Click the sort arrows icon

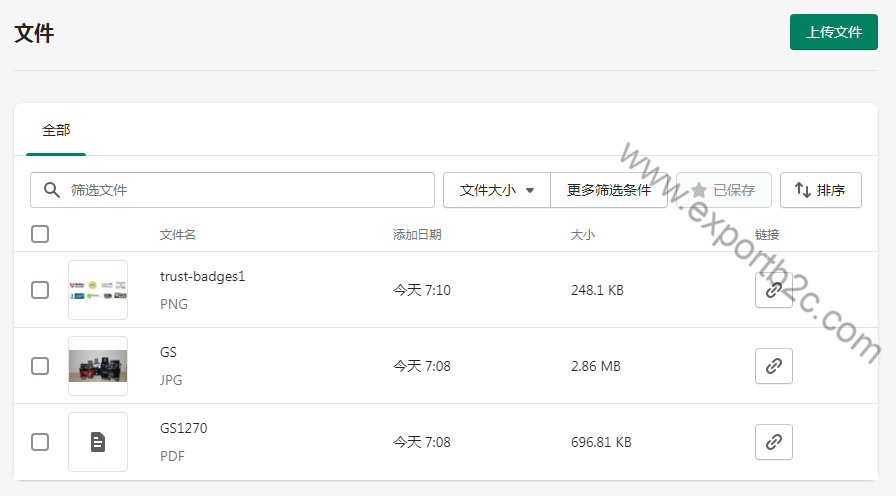[802, 190]
